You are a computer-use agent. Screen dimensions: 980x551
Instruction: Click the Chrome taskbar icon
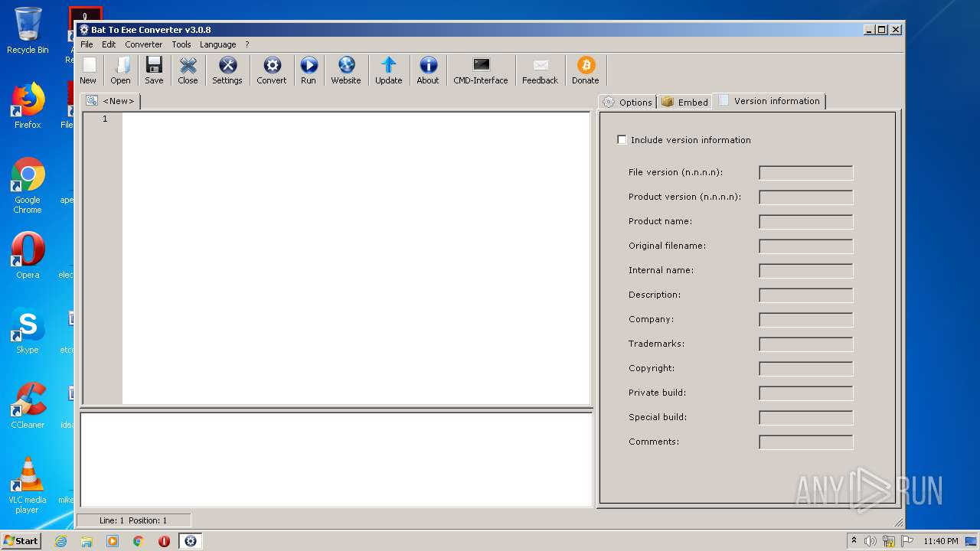click(139, 541)
